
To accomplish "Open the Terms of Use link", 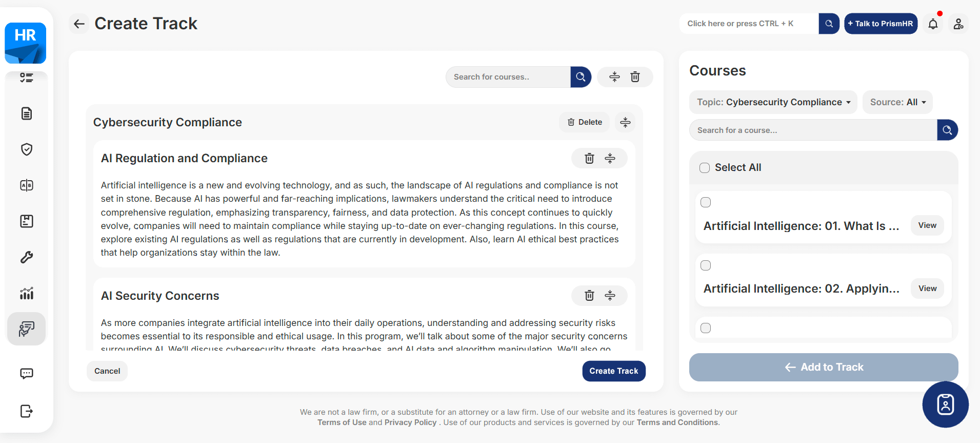I will [342, 422].
